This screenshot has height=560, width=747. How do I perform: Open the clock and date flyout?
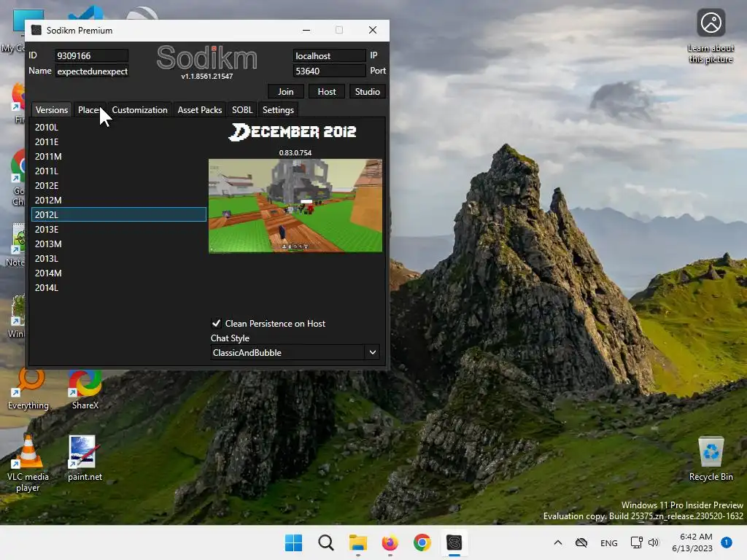[692, 542]
